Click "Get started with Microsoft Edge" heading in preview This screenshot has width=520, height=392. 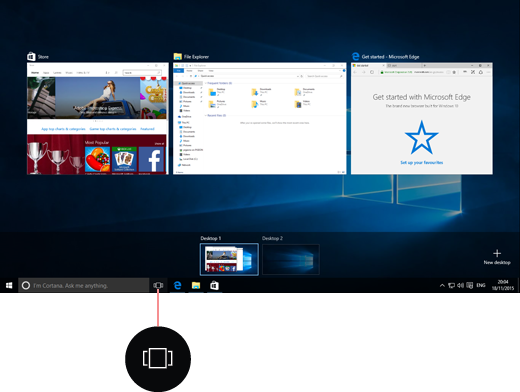pos(421,97)
